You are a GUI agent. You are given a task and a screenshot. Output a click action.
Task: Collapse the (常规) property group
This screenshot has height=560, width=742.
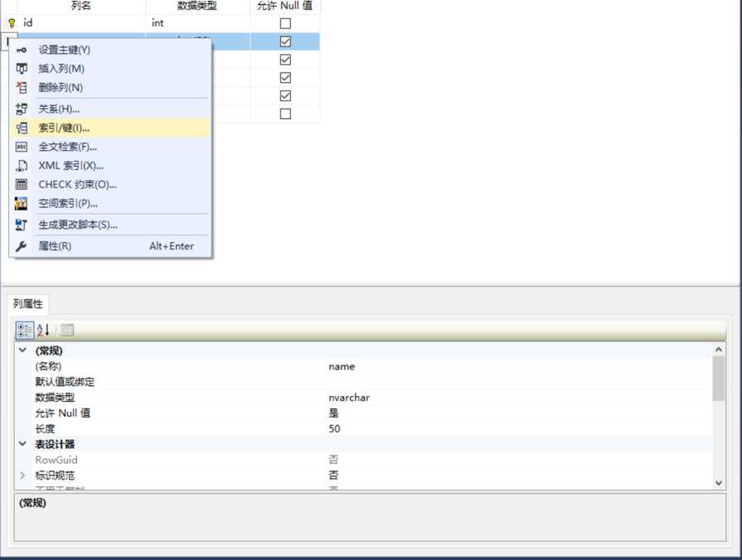22,350
